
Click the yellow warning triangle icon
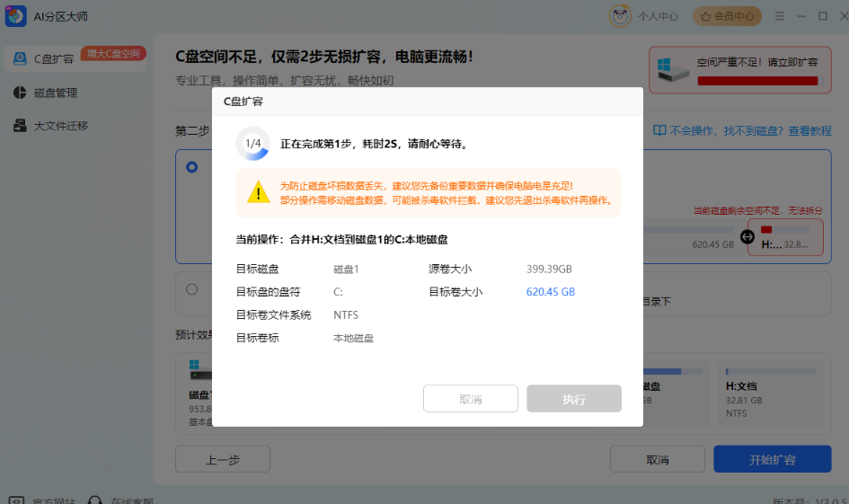258,192
